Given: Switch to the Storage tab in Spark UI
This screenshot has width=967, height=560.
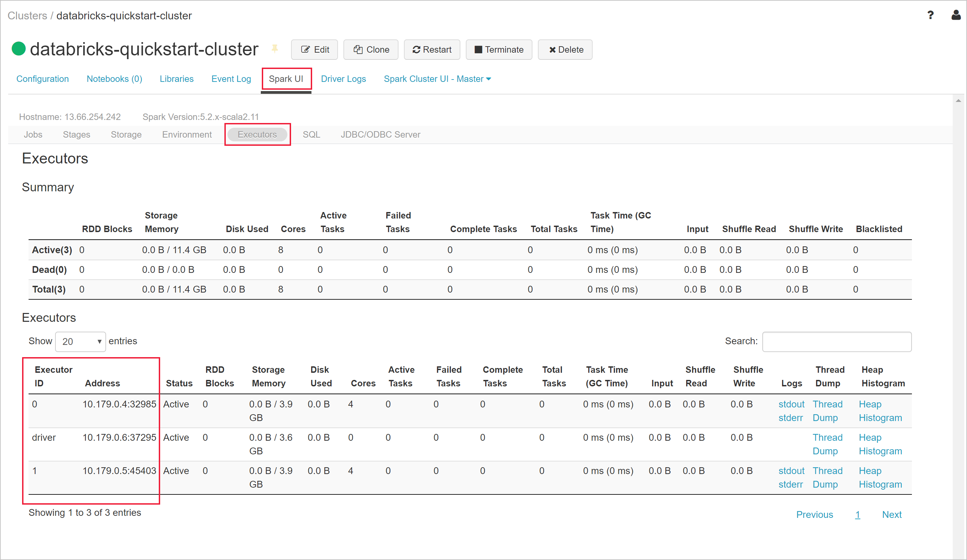Looking at the screenshot, I should point(127,135).
